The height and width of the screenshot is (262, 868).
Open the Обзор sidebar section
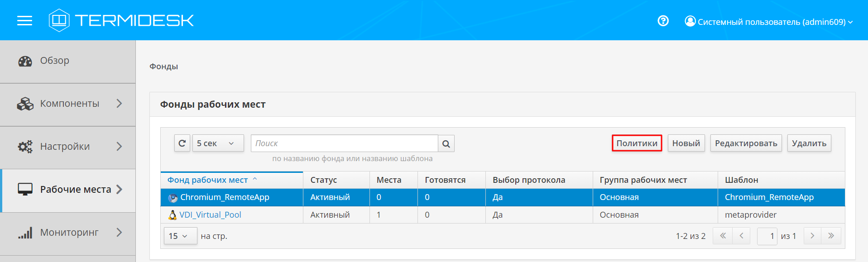tap(54, 61)
